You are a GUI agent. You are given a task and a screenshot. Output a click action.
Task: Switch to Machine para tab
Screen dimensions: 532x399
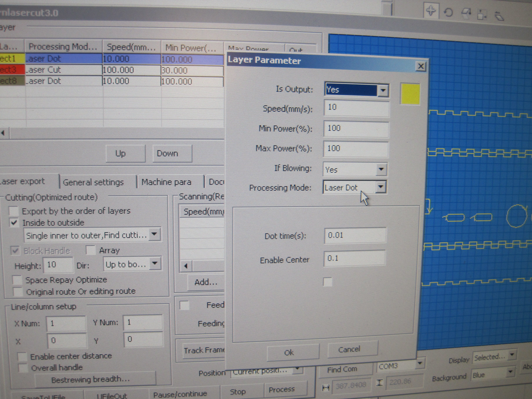(166, 182)
